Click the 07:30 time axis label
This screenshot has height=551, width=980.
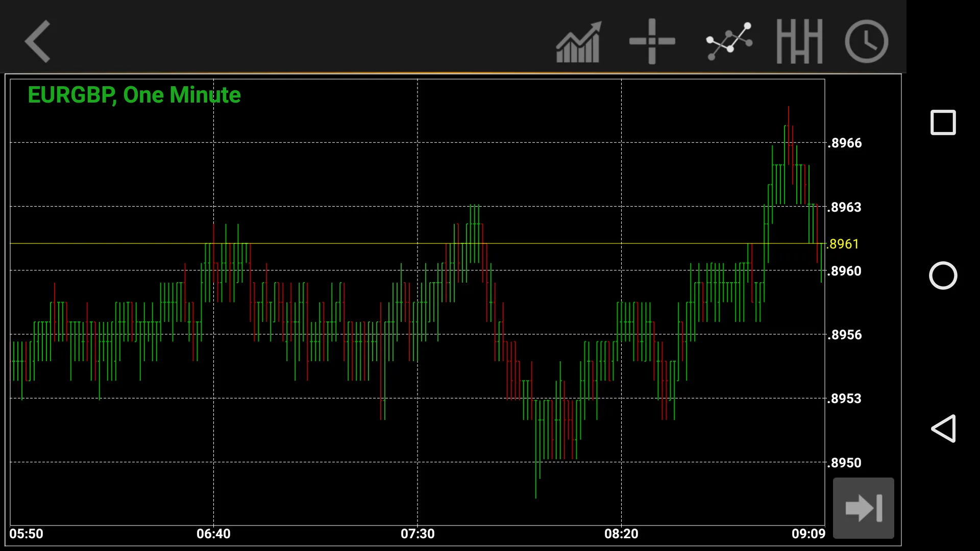tap(418, 534)
